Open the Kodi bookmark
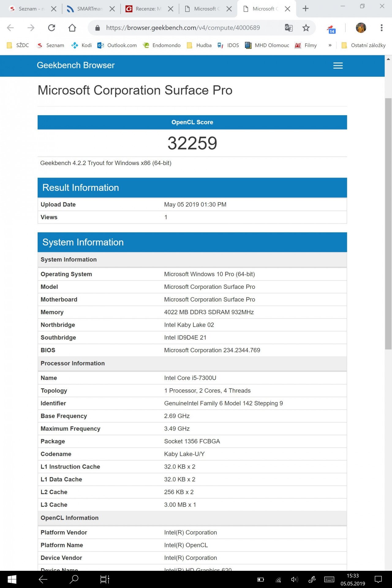Viewport: 392px width, 588px height. (81, 45)
